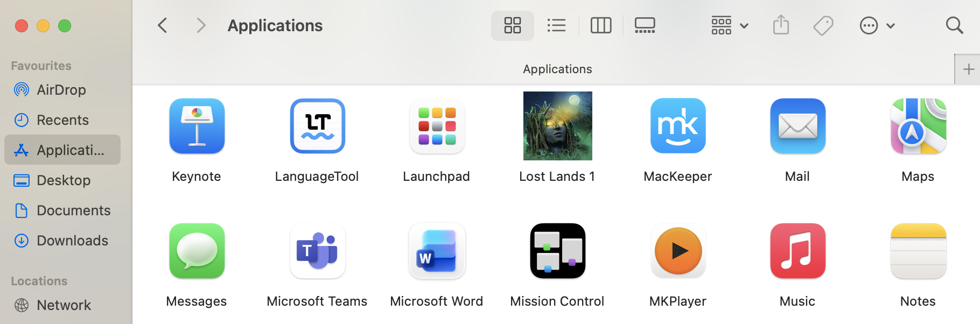Open the More actions ellipsis menu
This screenshot has height=324, width=980.
point(877,25)
